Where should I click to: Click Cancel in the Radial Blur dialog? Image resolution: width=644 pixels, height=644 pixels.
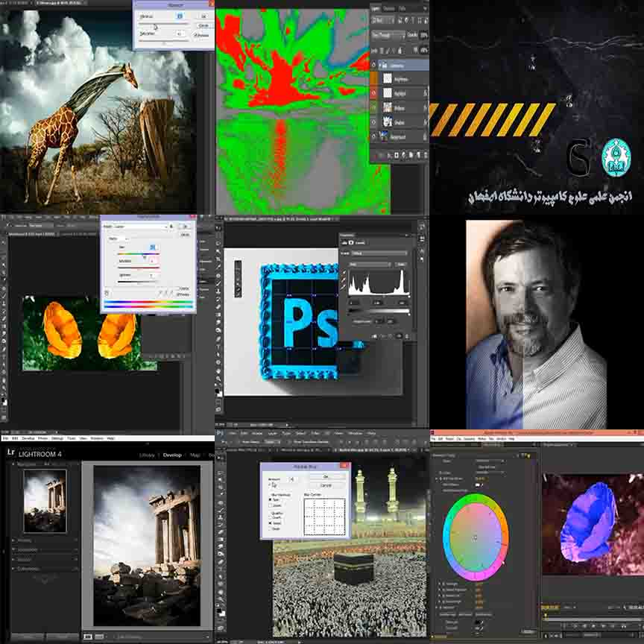point(325,485)
